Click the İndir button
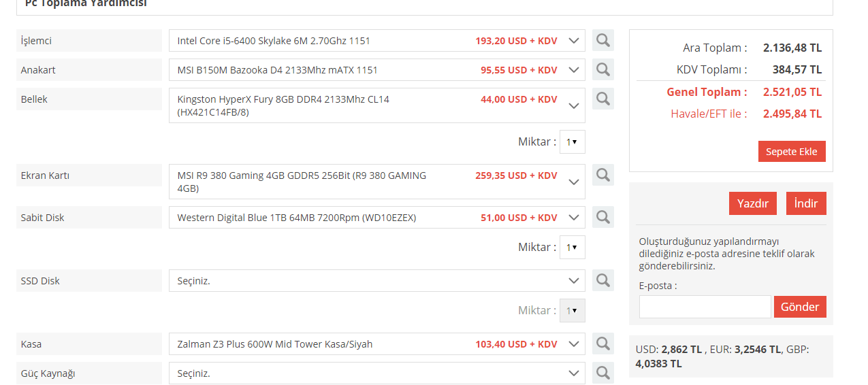 [x=806, y=203]
